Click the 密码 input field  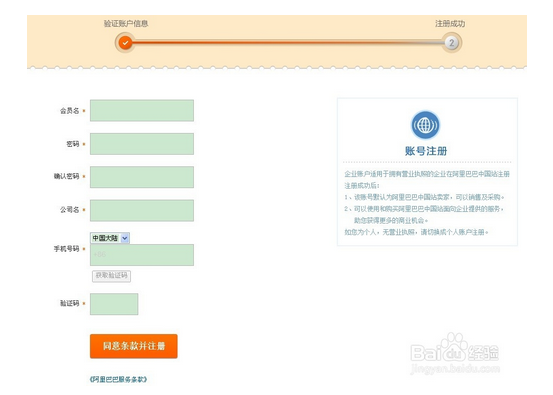(x=142, y=144)
